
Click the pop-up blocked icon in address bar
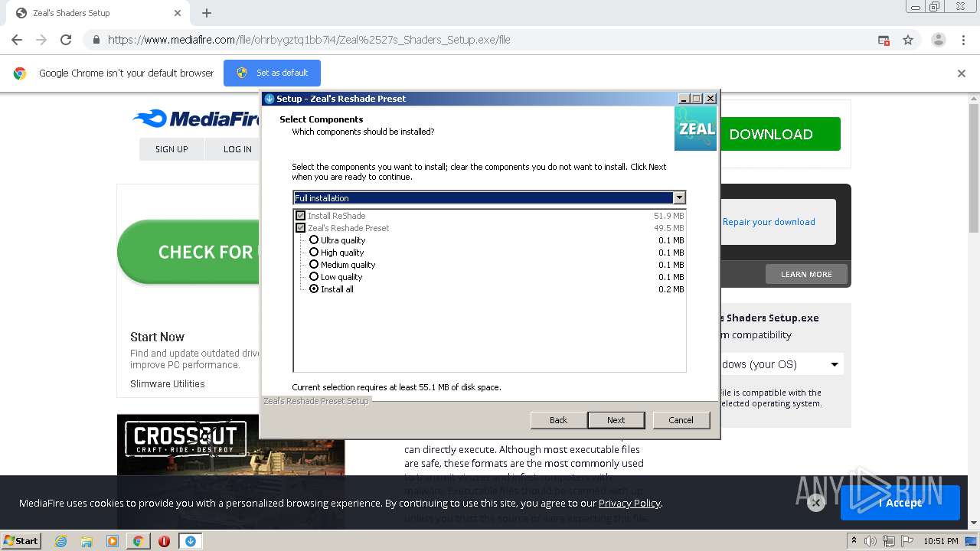pyautogui.click(x=884, y=40)
